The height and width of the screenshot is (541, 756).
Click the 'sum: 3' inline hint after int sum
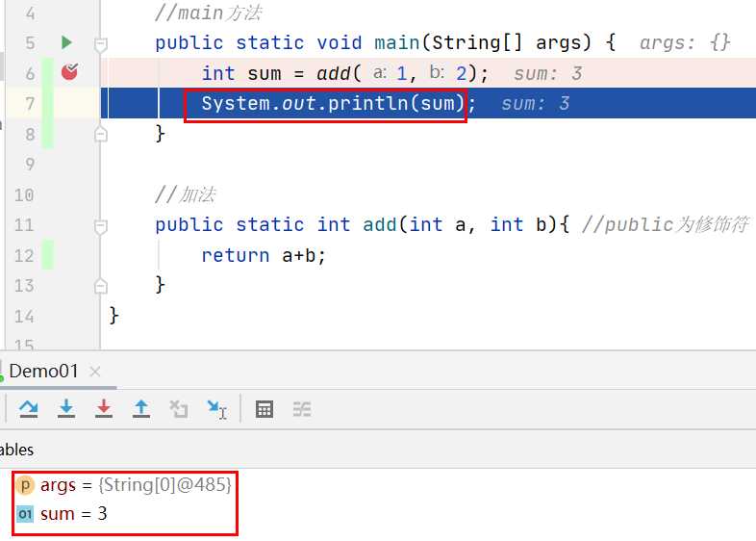pos(547,73)
